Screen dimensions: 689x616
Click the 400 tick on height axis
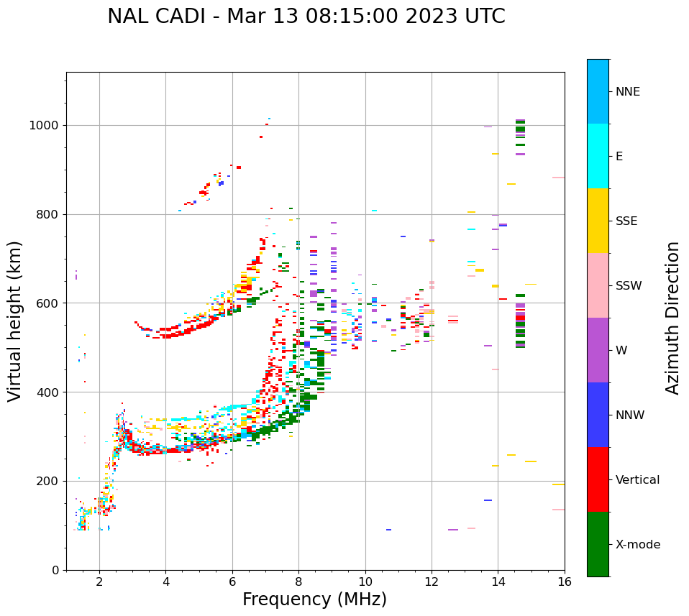[48, 392]
